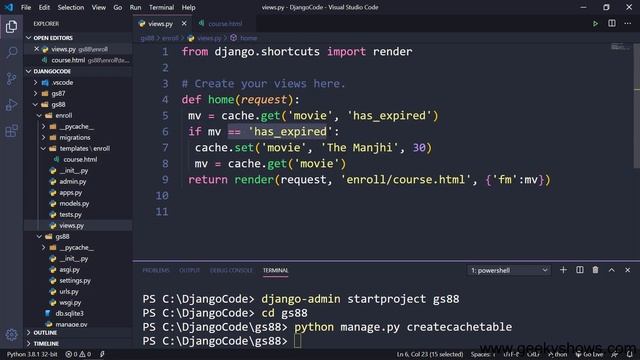The image size is (640, 360).
Task: Open the Selection menu
Action: click(x=71, y=7)
